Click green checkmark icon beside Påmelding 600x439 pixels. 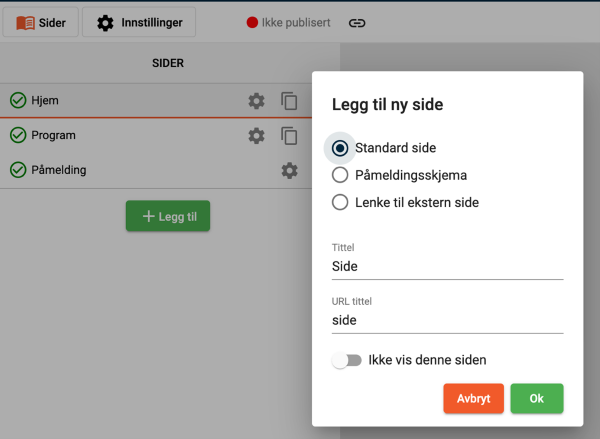(18, 171)
